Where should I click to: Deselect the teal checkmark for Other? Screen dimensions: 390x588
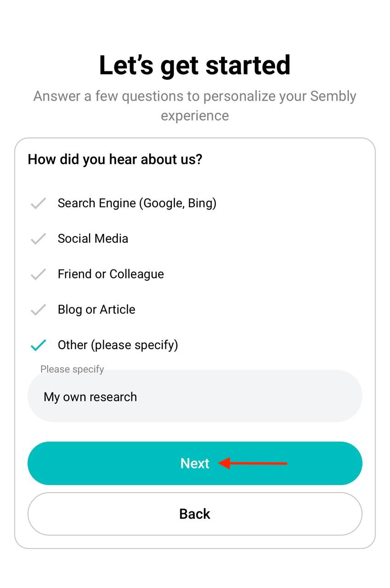[x=38, y=345]
